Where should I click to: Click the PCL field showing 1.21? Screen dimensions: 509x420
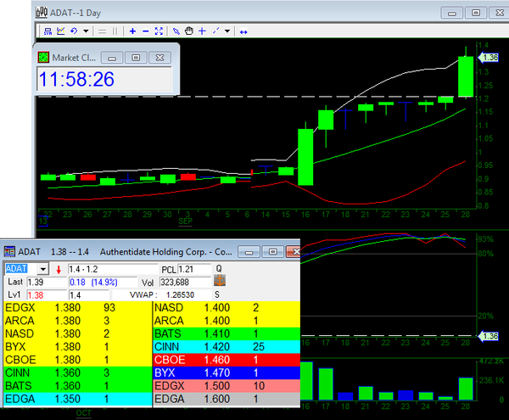pyautogui.click(x=194, y=270)
